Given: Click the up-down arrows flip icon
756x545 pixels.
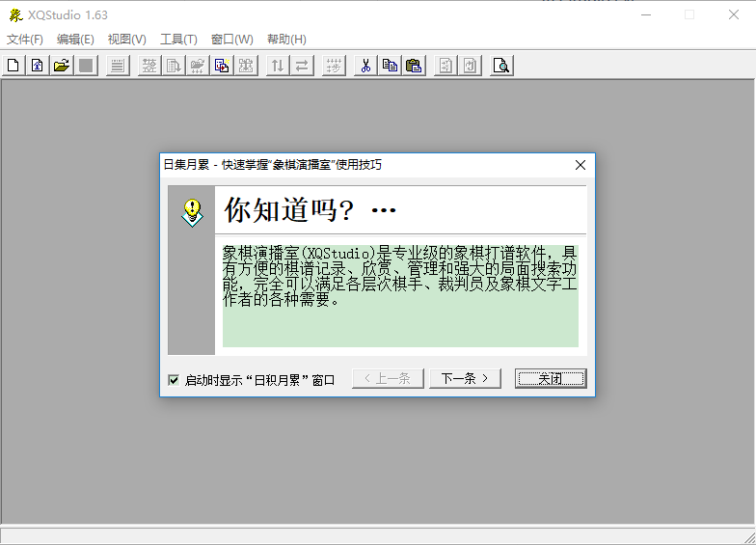Looking at the screenshot, I should tap(278, 66).
